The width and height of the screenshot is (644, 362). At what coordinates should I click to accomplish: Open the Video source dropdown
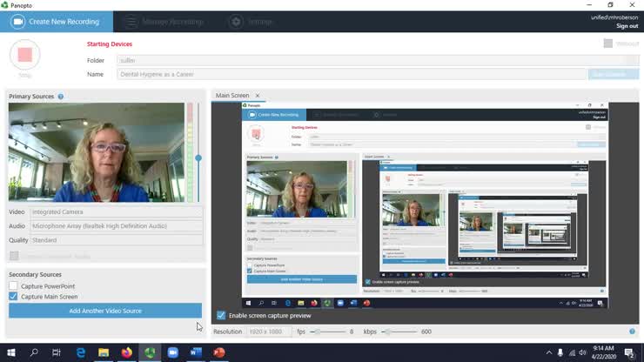[x=116, y=211]
